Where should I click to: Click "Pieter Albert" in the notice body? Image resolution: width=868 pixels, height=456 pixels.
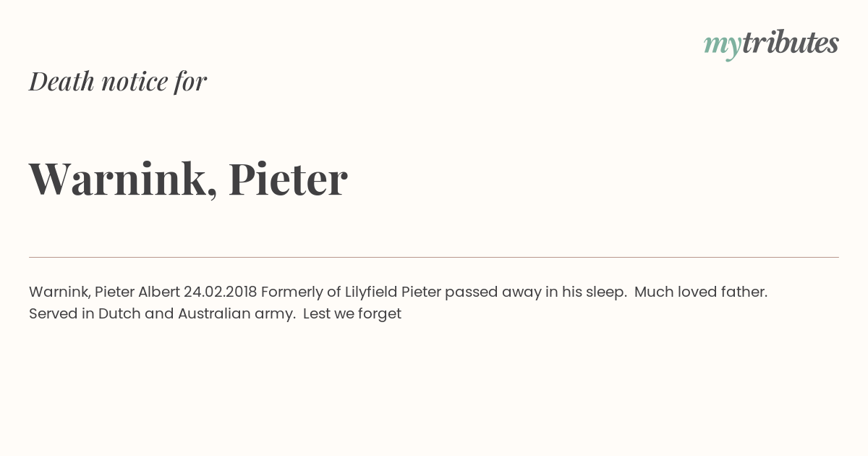137,292
